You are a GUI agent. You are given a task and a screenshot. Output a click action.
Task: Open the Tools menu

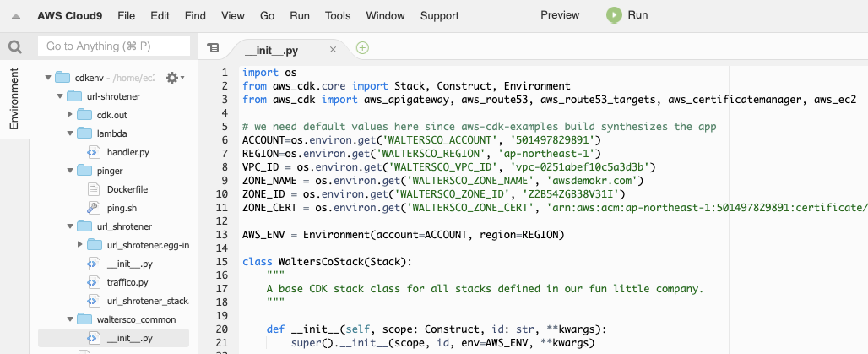tap(338, 16)
